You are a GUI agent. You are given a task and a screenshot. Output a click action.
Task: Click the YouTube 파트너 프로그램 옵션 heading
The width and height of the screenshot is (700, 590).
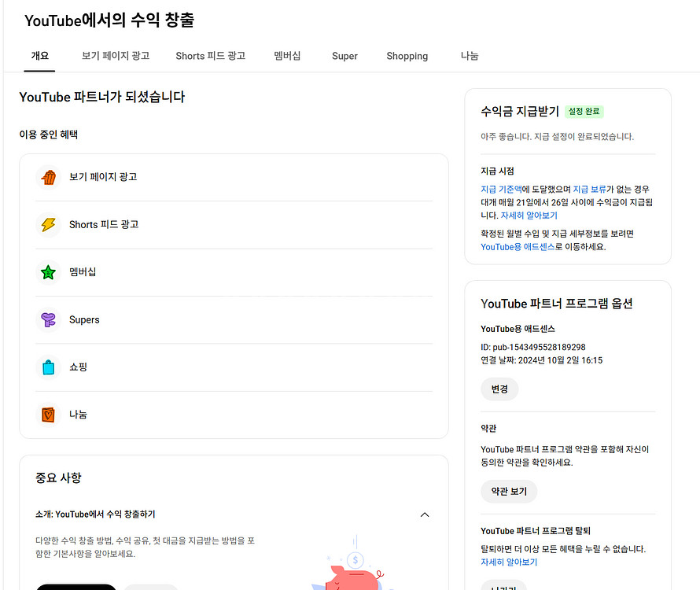(x=557, y=304)
